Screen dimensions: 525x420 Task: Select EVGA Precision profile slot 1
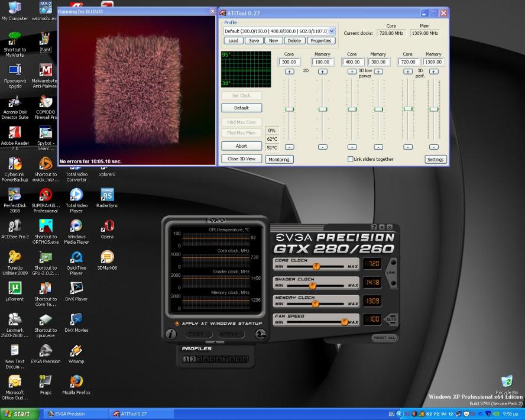click(x=186, y=360)
